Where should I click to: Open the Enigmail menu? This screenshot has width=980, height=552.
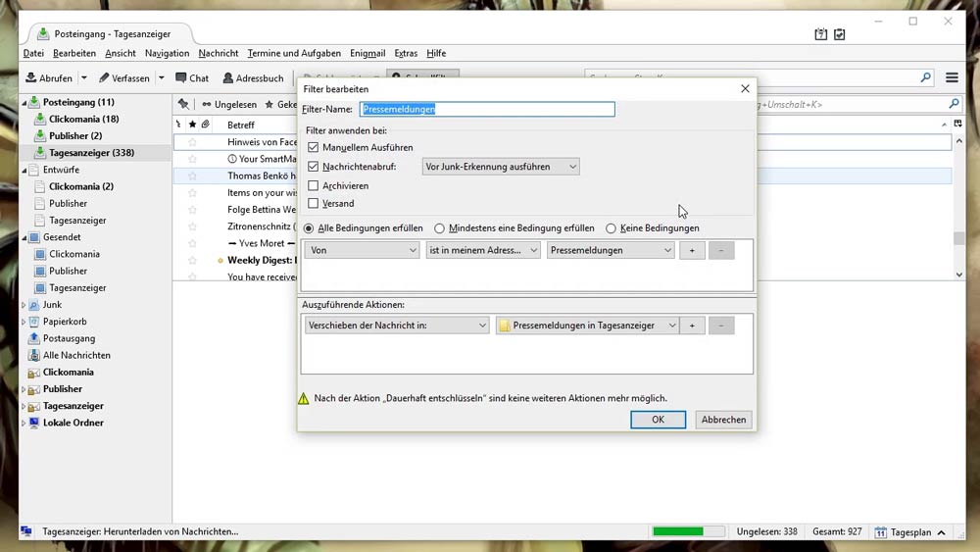(x=367, y=53)
